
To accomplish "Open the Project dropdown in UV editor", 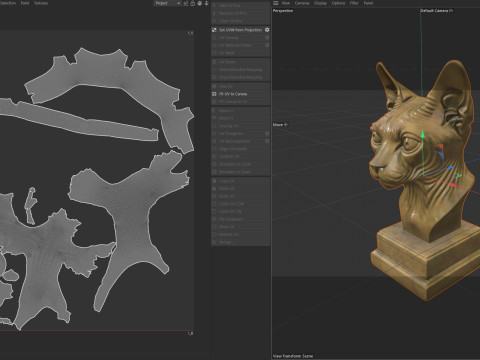I will pos(167,3).
